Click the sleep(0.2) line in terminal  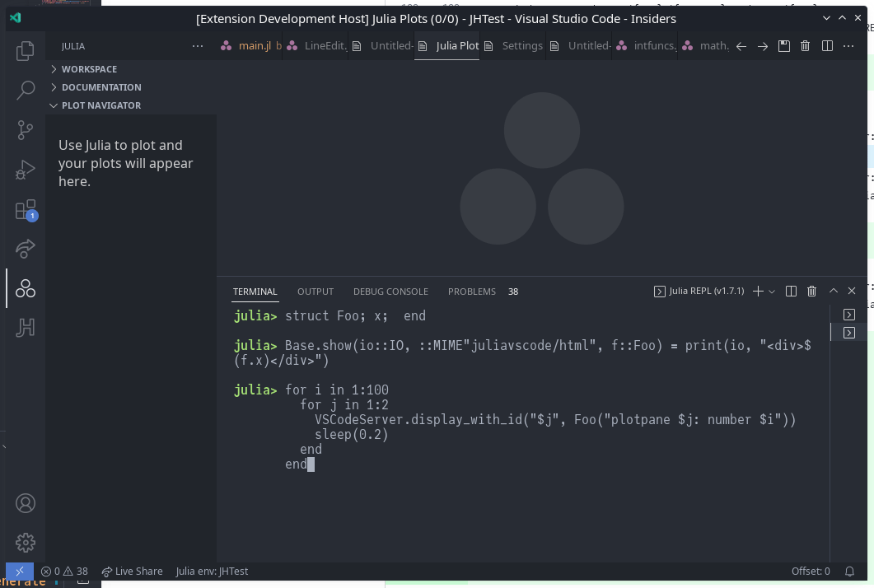pyautogui.click(x=351, y=434)
